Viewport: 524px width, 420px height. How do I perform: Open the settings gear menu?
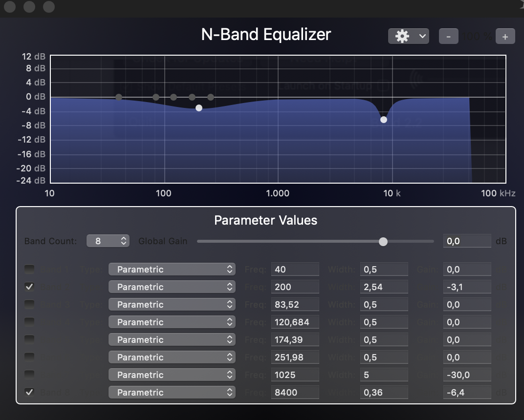(402, 36)
